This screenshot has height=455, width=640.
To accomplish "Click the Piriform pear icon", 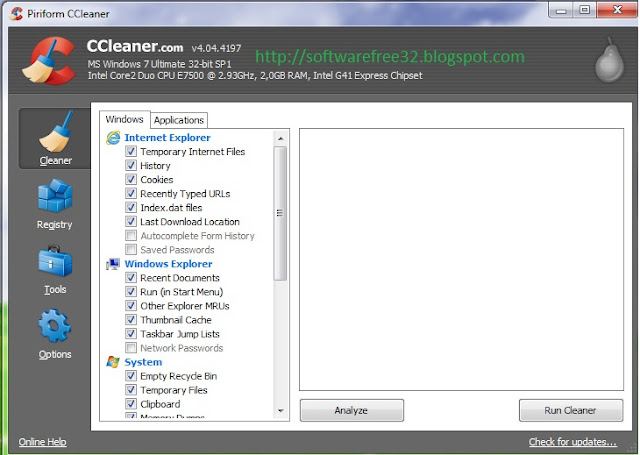I will (x=609, y=60).
